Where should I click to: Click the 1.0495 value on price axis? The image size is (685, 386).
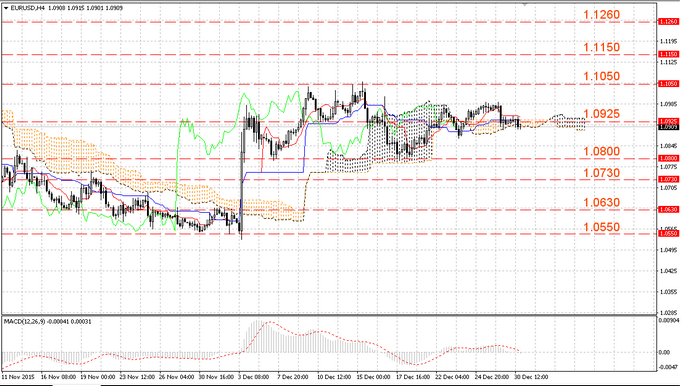tap(669, 250)
